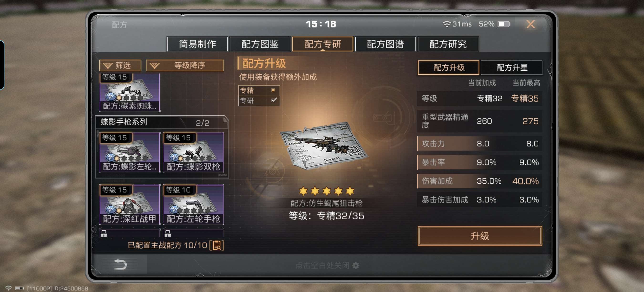644x292 pixels.
Task: Open the 等级降序 sort dropdown
Action: [185, 66]
